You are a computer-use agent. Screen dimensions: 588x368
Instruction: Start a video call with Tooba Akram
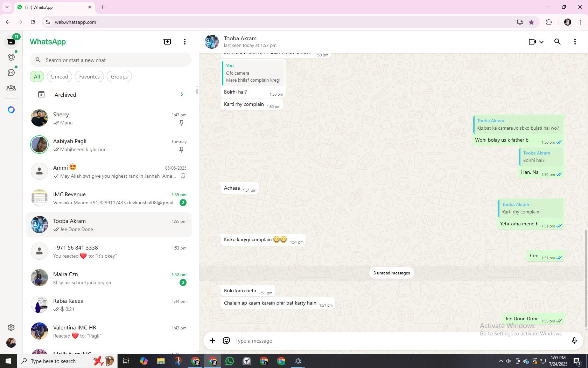(x=532, y=42)
